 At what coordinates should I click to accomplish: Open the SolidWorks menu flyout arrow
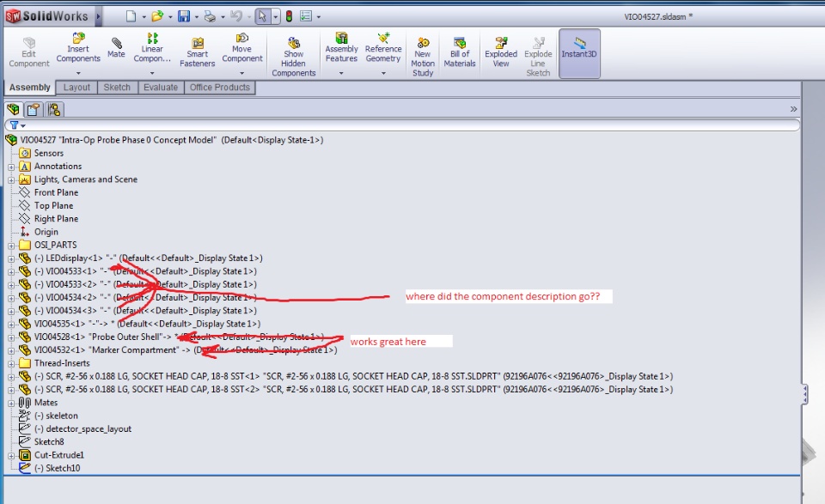(x=98, y=16)
